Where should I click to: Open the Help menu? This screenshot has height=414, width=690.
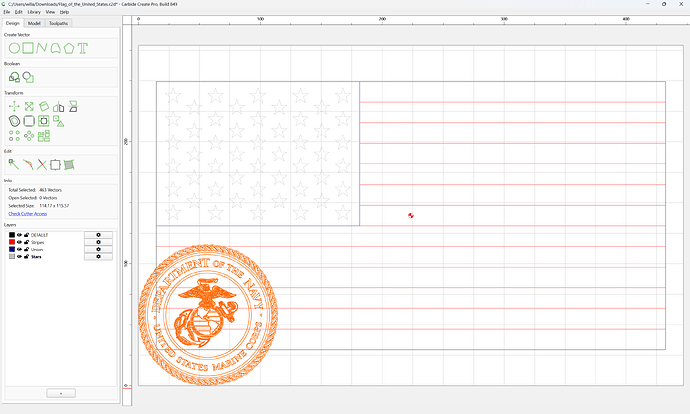[x=64, y=12]
